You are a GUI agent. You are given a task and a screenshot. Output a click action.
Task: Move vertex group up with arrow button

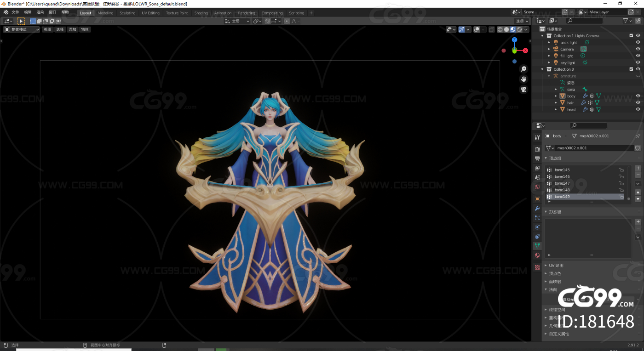(x=638, y=192)
